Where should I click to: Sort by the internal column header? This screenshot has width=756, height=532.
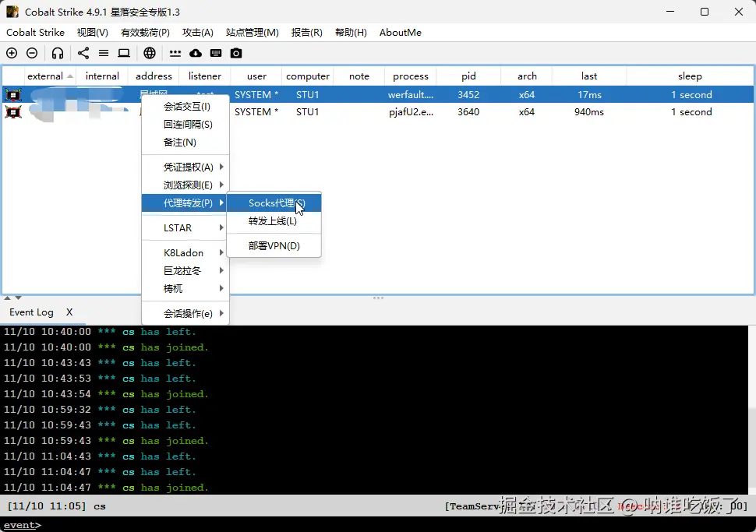coord(102,76)
